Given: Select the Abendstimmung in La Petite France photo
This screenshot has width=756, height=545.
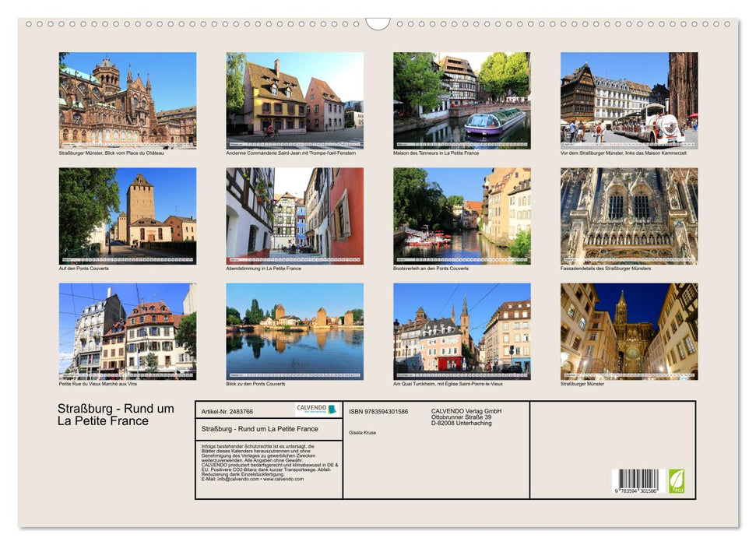Looking at the screenshot, I should 294,216.
